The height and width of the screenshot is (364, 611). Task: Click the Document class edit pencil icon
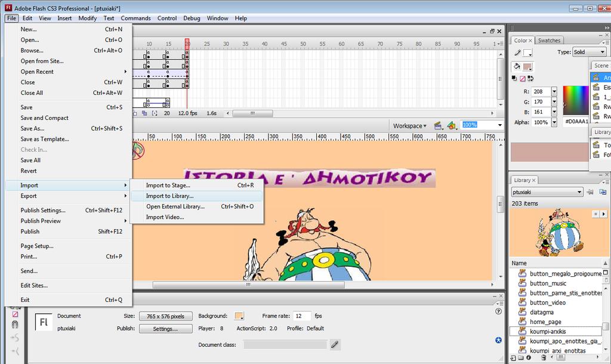(335, 344)
